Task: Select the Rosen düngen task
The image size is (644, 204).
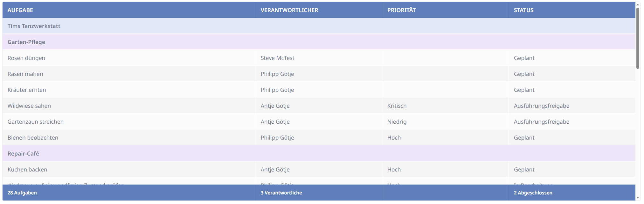Action: [26, 58]
